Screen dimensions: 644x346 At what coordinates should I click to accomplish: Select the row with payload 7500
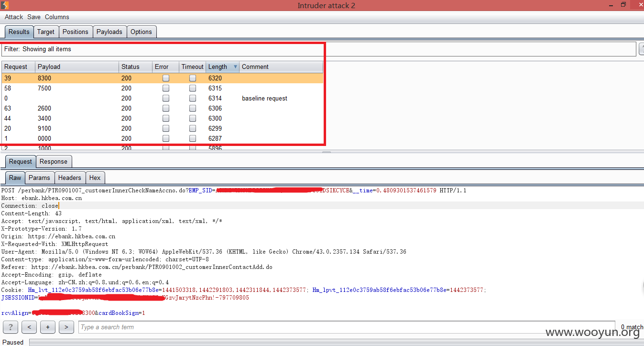click(163, 88)
